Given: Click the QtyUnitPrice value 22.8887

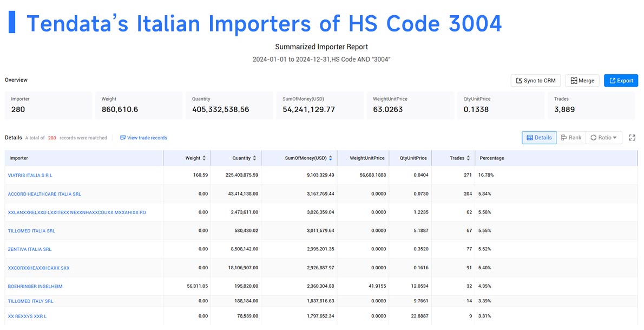Looking at the screenshot, I should click(419, 316).
